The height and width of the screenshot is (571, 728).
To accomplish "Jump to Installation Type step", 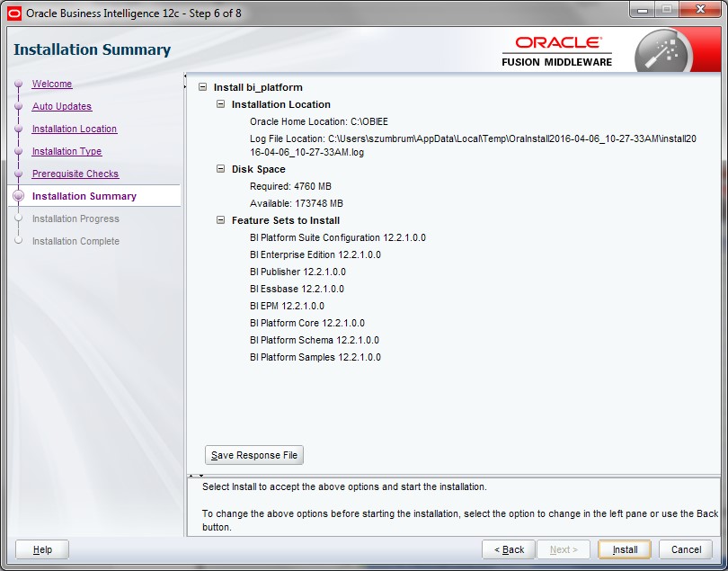I will tap(67, 152).
